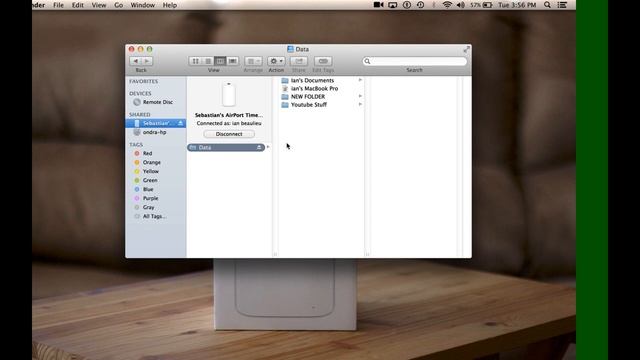Open the Window menu

pos(142,5)
